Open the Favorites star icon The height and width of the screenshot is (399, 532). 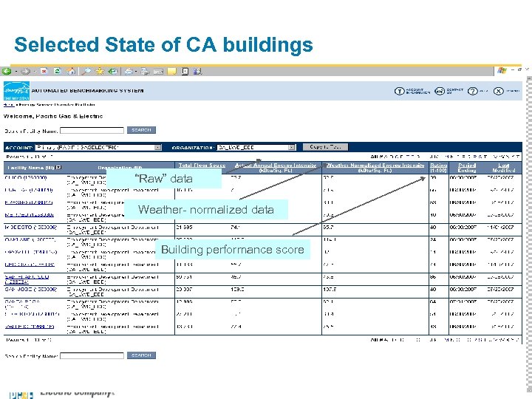tap(100, 71)
